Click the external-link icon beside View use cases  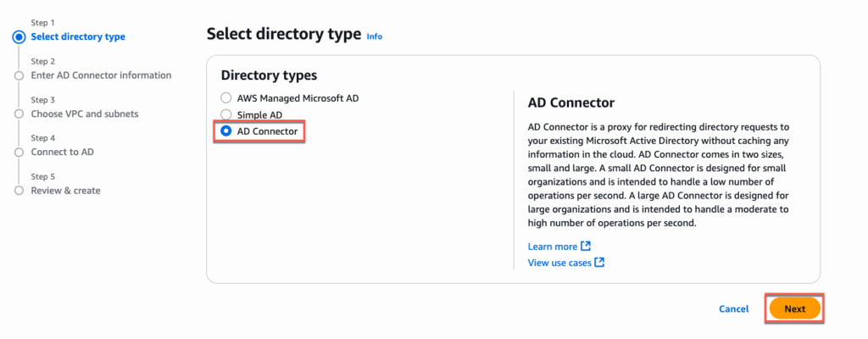600,263
